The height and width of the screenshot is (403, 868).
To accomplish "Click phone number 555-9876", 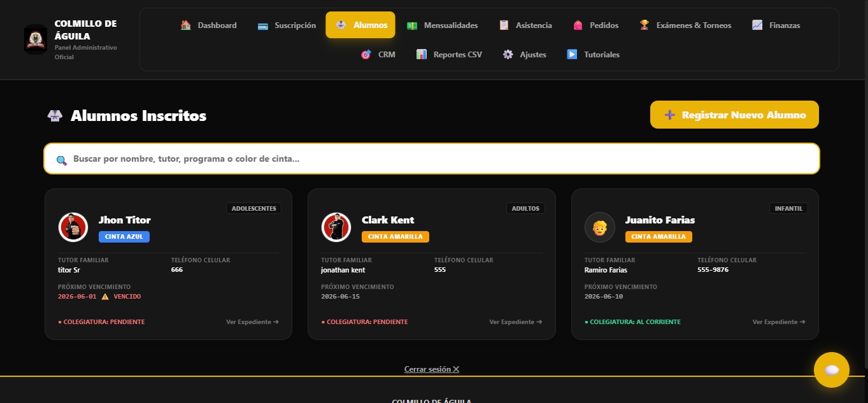I will [x=713, y=270].
